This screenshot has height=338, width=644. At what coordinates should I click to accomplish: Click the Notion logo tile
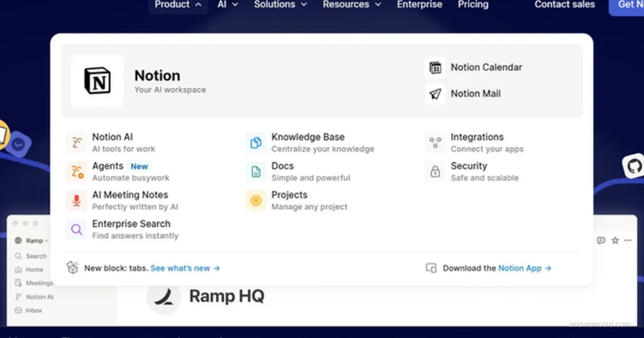(97, 80)
